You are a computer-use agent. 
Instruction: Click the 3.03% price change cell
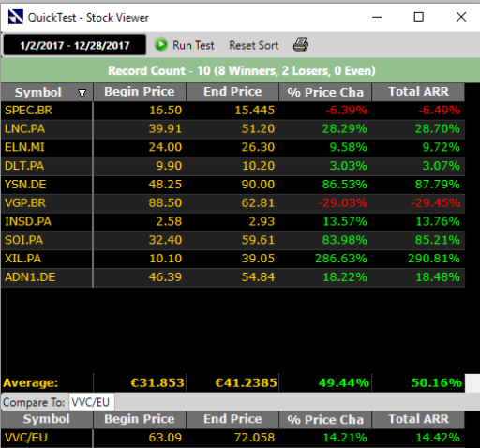[x=349, y=166]
